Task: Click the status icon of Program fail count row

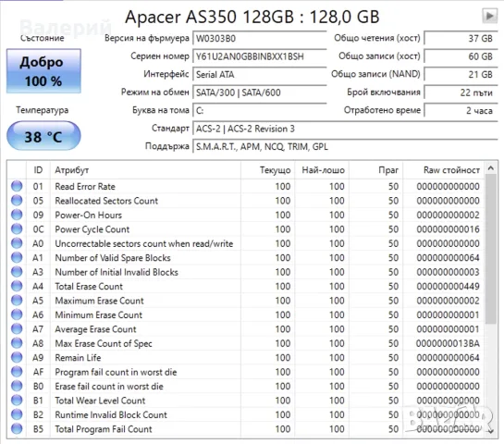Action: (17, 372)
